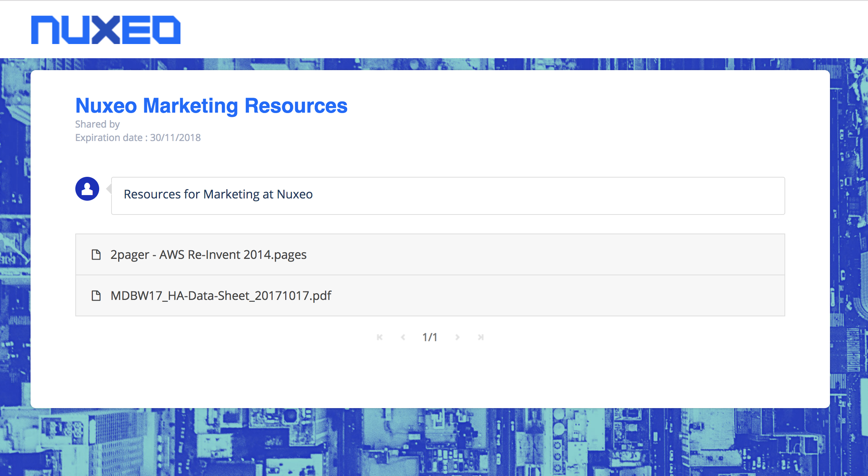Click the file icon beside 2pager AWS Re-Invent
Screen dimensions: 868x476
(x=96, y=255)
